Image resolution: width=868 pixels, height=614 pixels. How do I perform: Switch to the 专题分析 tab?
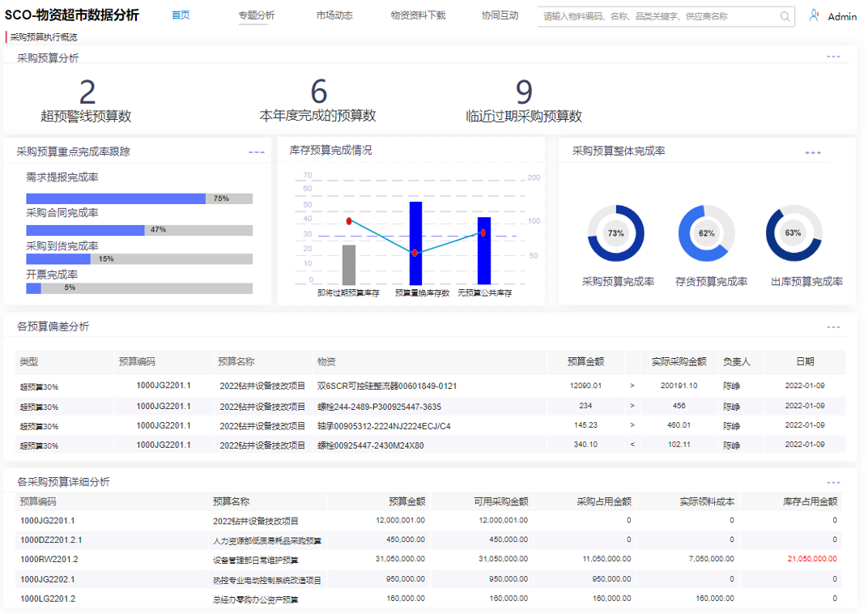tap(256, 15)
